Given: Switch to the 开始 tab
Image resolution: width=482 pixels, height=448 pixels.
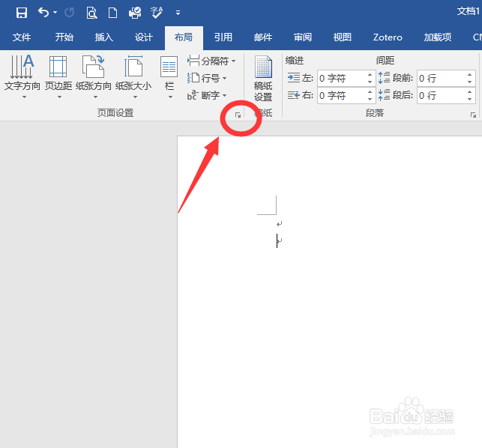Looking at the screenshot, I should (x=64, y=37).
